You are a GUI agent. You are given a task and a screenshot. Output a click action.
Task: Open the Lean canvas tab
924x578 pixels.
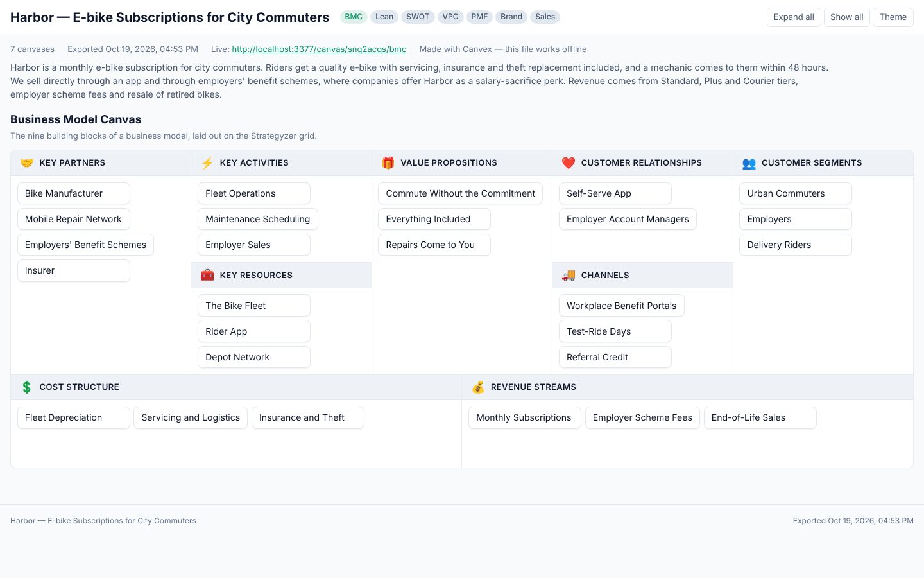pyautogui.click(x=384, y=17)
